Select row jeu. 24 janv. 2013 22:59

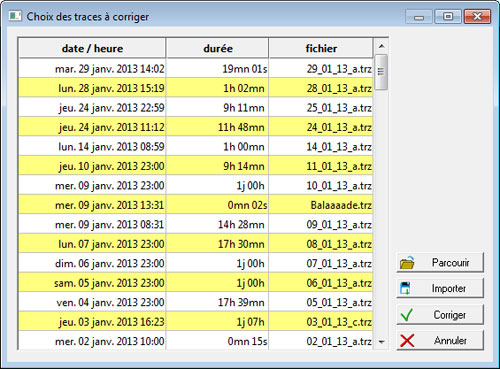coord(196,107)
